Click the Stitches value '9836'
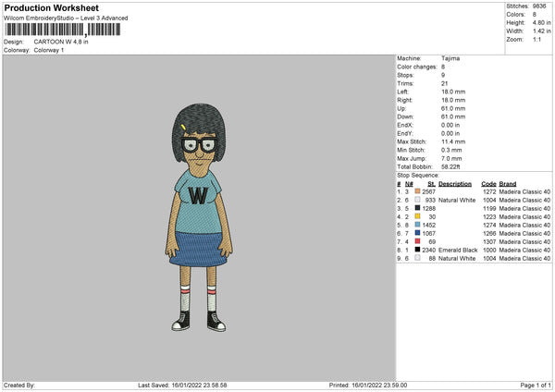 (539, 6)
